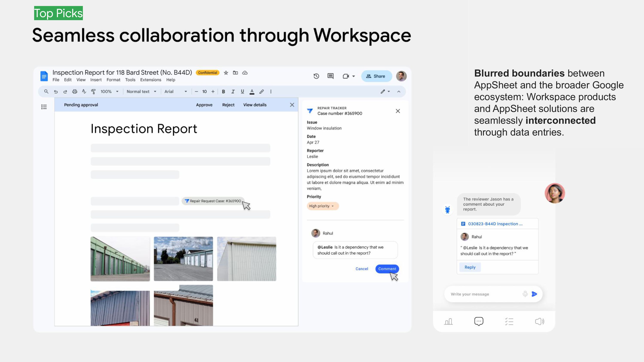This screenshot has height=362, width=644.
Task: Click the font size 10 field
Action: pos(205,92)
